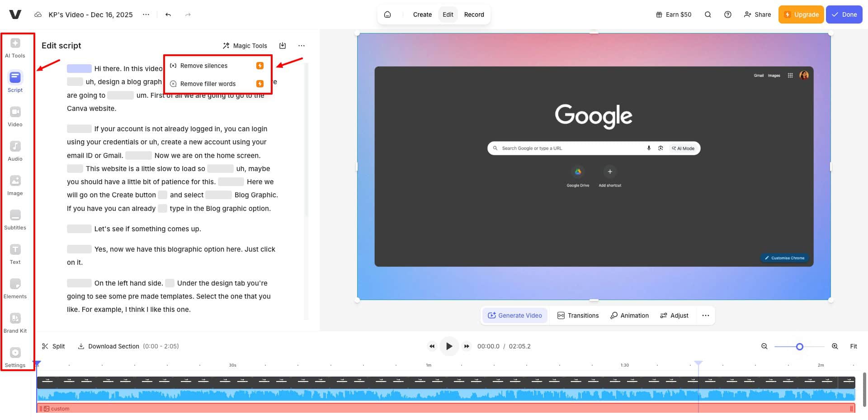Select the Subtitles sidebar icon
Image resolution: width=868 pixels, height=420 pixels.
click(15, 220)
